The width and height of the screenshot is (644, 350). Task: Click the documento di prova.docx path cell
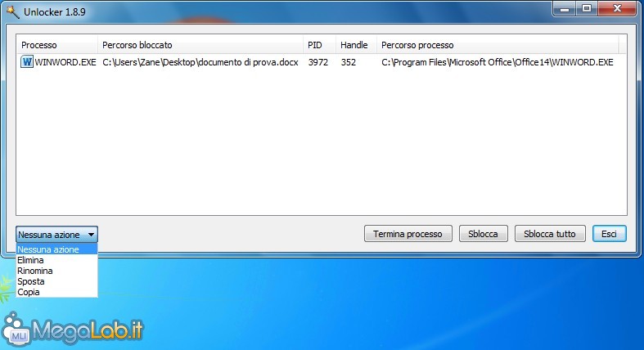pyautogui.click(x=200, y=62)
